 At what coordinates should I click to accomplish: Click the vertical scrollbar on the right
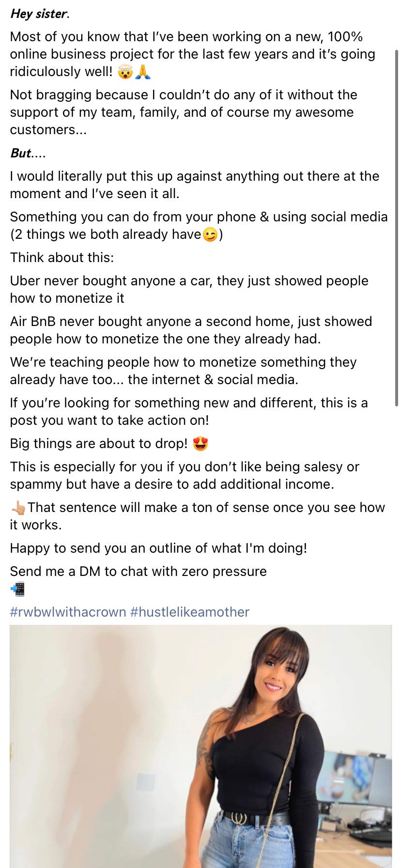click(397, 228)
